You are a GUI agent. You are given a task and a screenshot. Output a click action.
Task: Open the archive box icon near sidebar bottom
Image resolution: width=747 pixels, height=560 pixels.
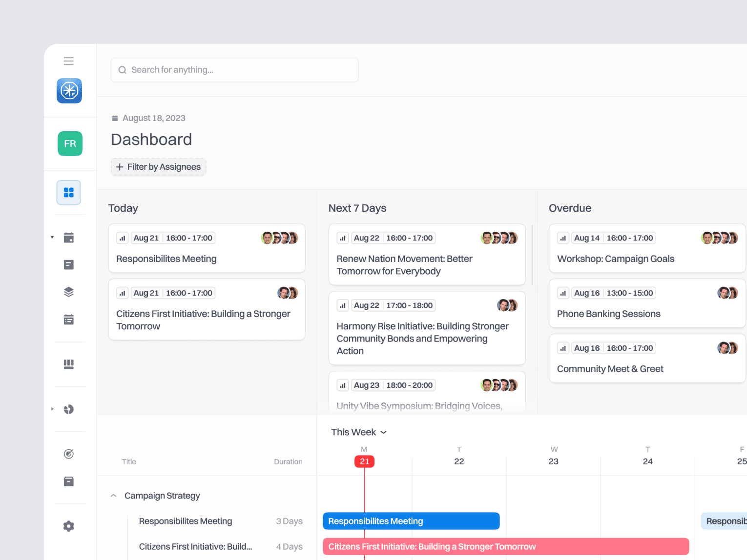[x=69, y=481]
